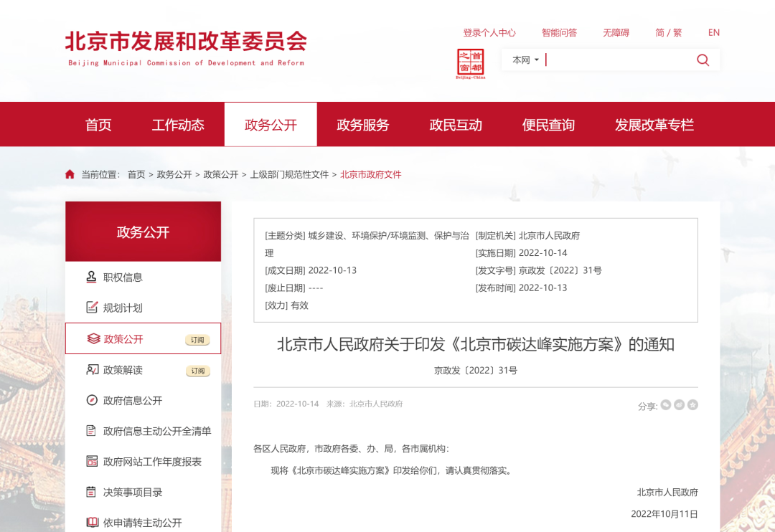Click 上级部门规范性文件 in the breadcrumb
Viewport: 775px width, 532px height.
[289, 174]
